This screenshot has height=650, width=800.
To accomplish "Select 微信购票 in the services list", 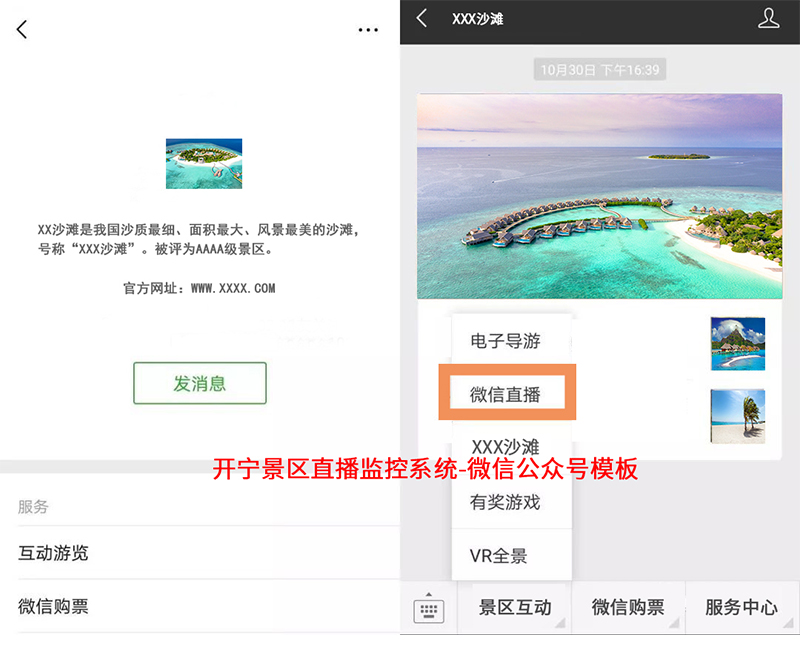I will click(x=54, y=606).
